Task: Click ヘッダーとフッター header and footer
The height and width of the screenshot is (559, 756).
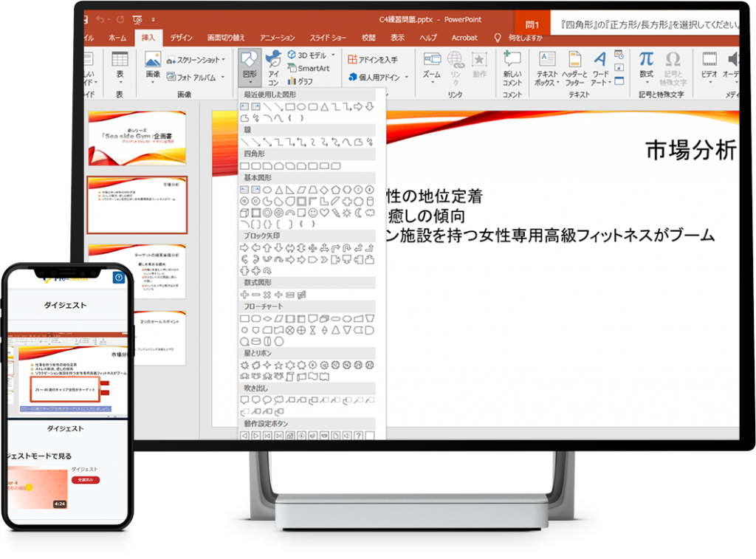Action: tap(574, 68)
